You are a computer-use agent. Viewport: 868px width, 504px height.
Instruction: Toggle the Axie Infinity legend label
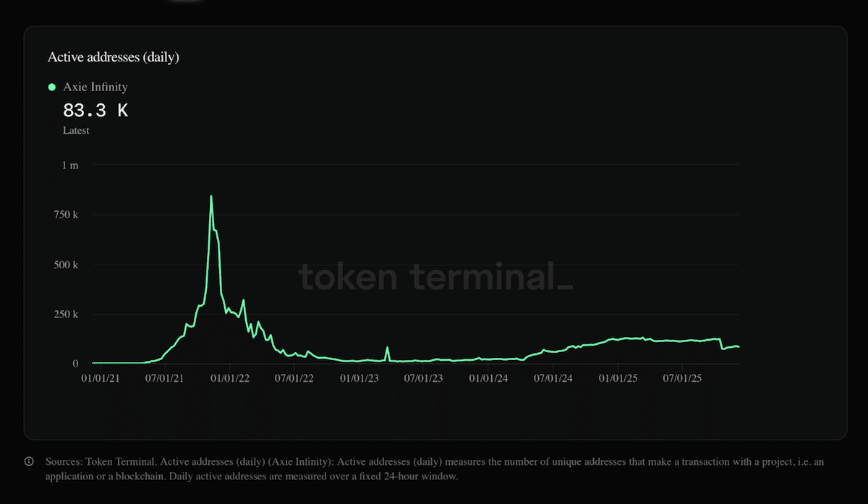[x=95, y=87]
